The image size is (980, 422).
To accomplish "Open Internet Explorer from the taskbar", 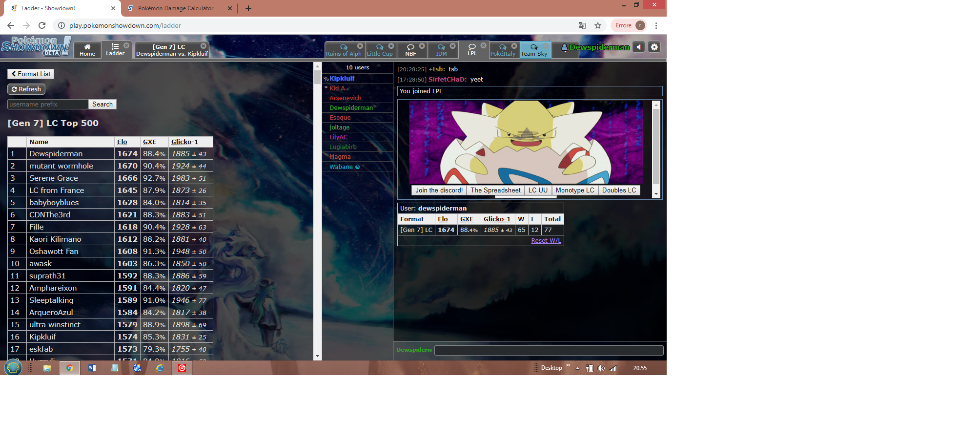I will point(160,368).
